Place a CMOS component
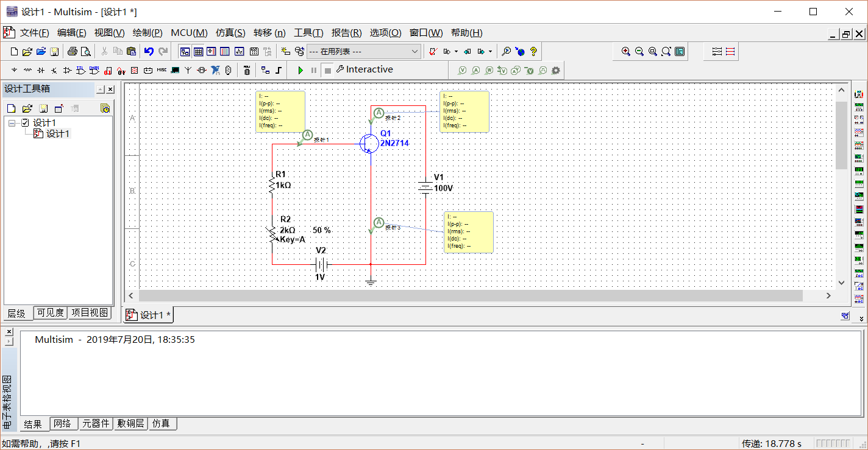Image resolution: width=868 pixels, height=450 pixels. coord(94,70)
